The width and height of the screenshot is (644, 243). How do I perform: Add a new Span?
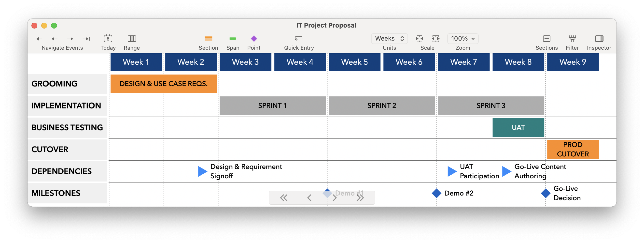coord(233,39)
